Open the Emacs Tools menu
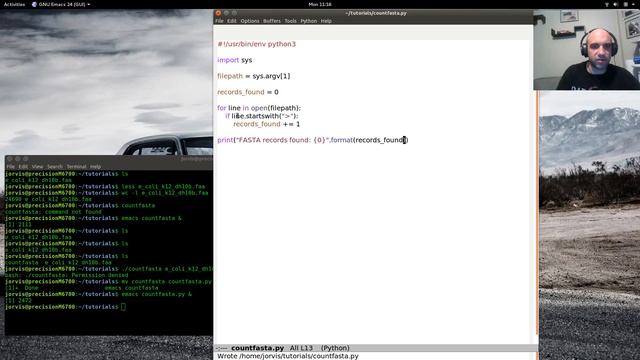Screen dimensions: 640x360 (291, 21)
